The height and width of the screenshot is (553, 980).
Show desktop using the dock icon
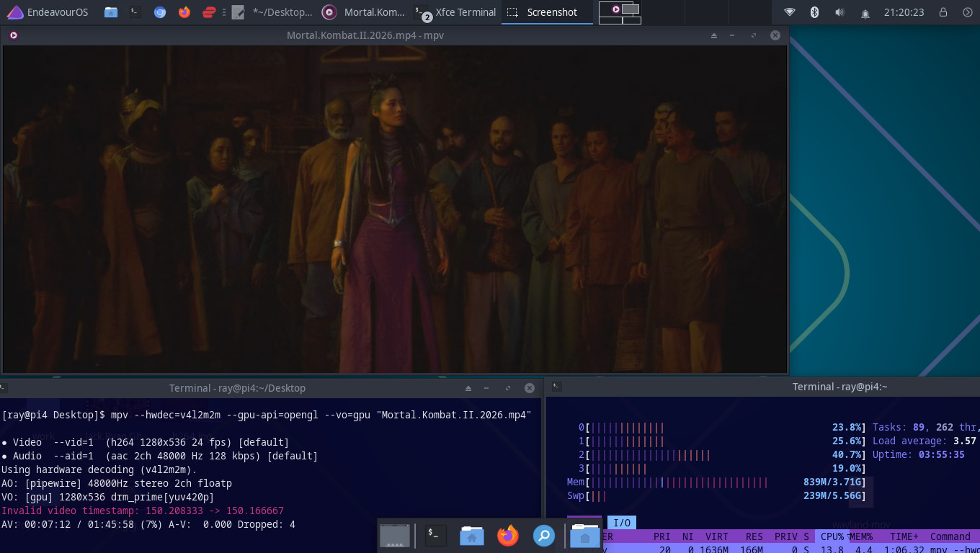point(394,536)
